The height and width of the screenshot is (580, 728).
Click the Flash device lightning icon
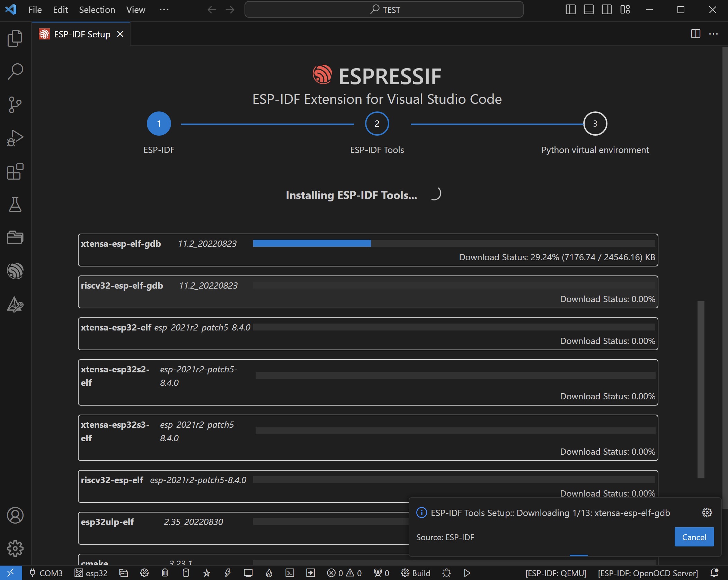pyautogui.click(x=228, y=573)
